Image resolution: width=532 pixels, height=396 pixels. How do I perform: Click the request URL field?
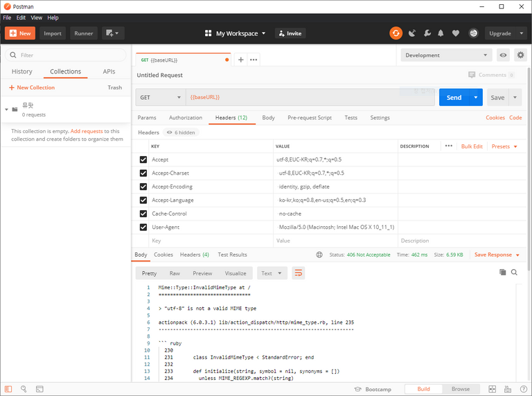(310, 98)
